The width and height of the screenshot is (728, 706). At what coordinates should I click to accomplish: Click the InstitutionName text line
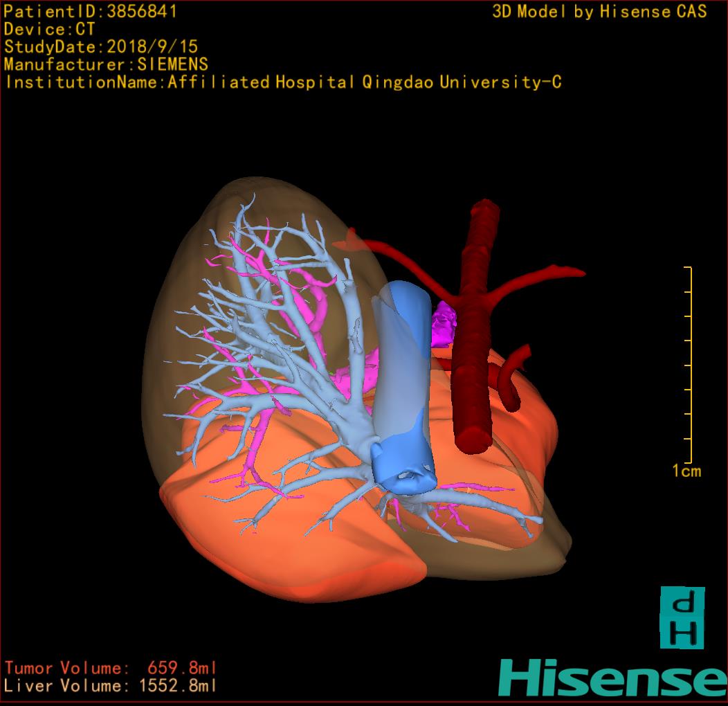click(282, 82)
